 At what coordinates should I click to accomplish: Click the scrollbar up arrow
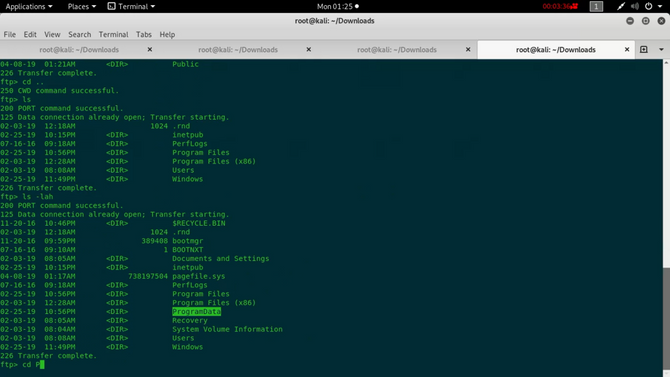666,62
